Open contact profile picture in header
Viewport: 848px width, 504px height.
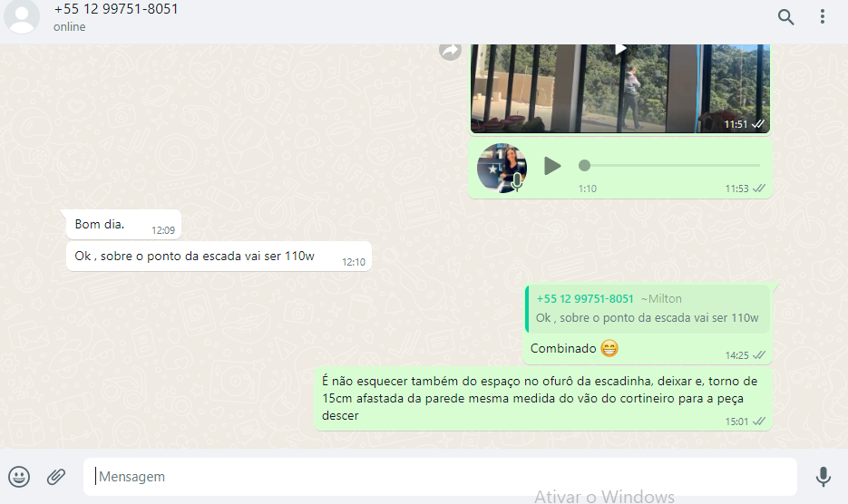click(22, 16)
